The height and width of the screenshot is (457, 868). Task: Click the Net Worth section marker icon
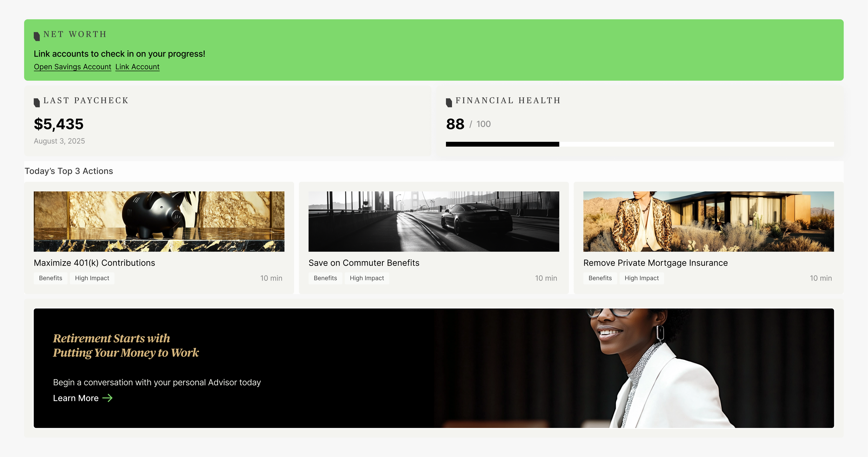point(37,36)
